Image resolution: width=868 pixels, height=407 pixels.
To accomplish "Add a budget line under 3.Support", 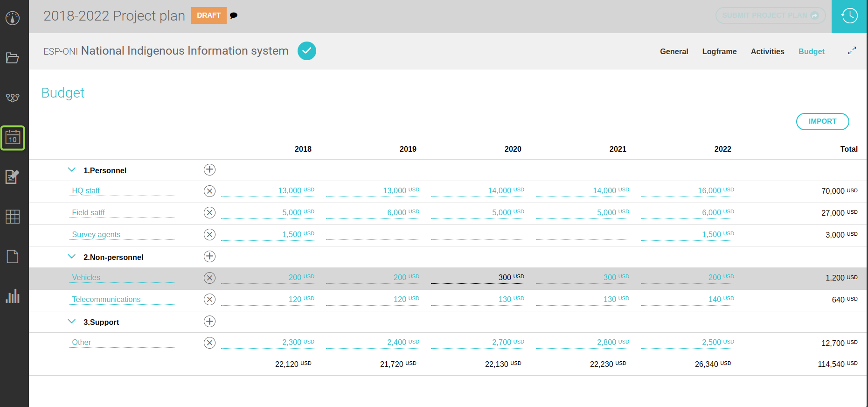I will click(x=210, y=322).
